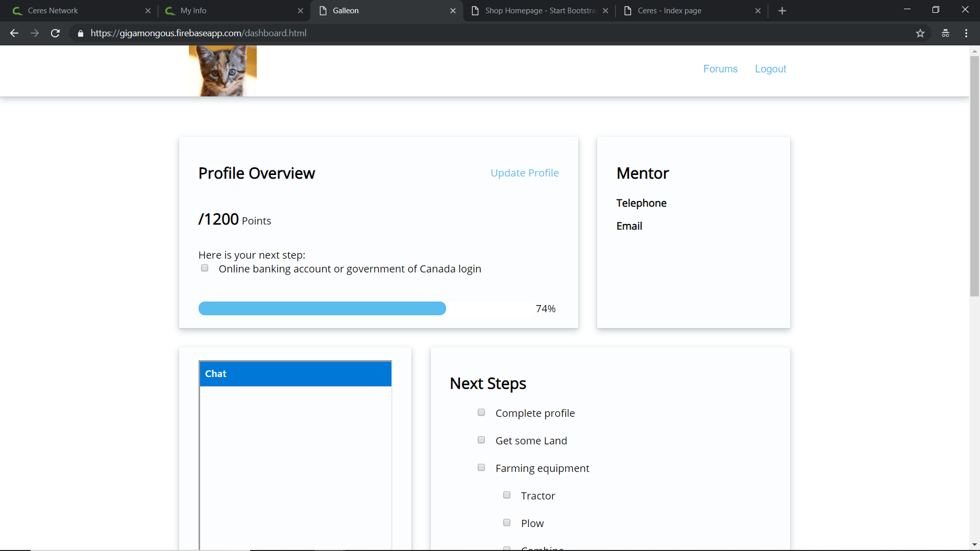This screenshot has height=551, width=980.
Task: Click the browser back arrow icon
Action: [14, 33]
